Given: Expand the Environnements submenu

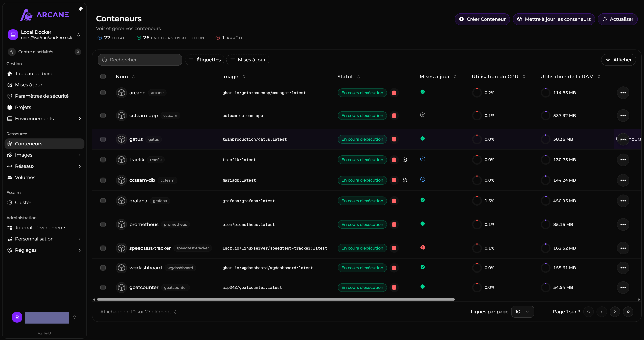Looking at the screenshot, I should point(80,118).
